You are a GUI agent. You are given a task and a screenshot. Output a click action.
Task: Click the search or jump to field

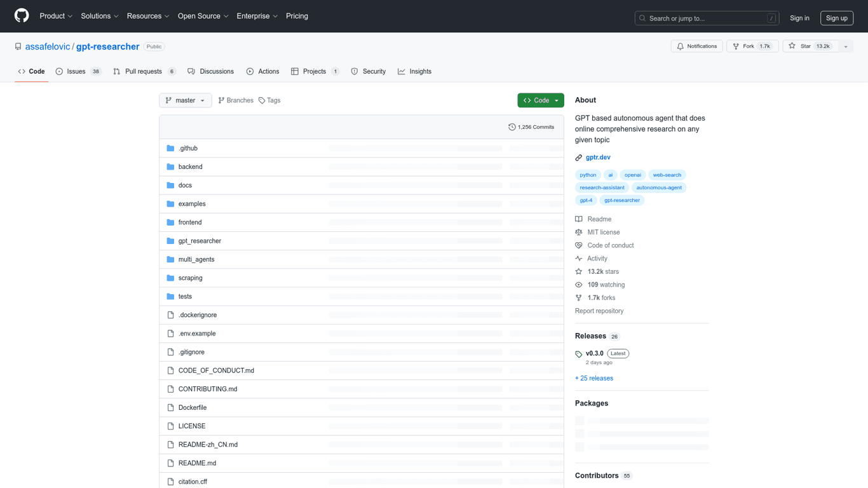(706, 18)
